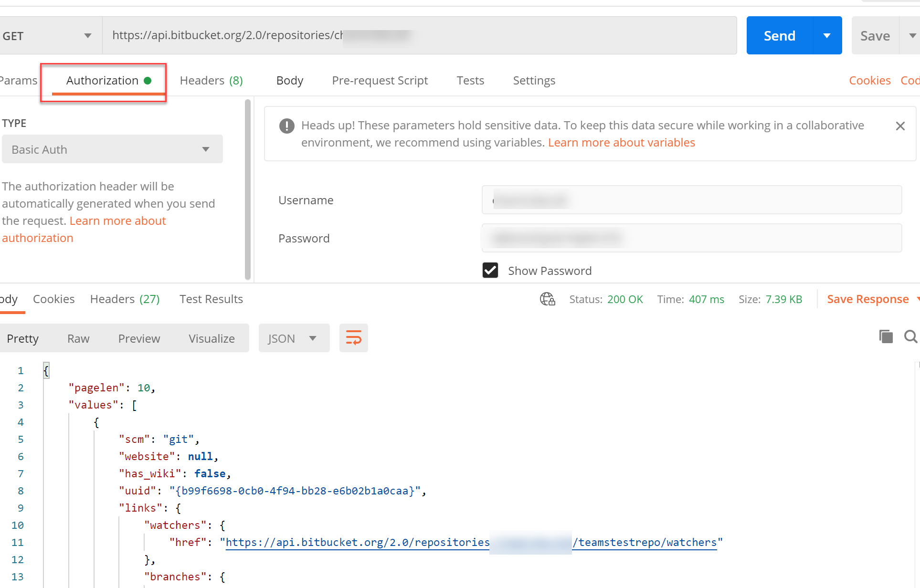Image resolution: width=920 pixels, height=588 pixels.
Task: Open Save button dropdown arrow
Action: pos(912,36)
